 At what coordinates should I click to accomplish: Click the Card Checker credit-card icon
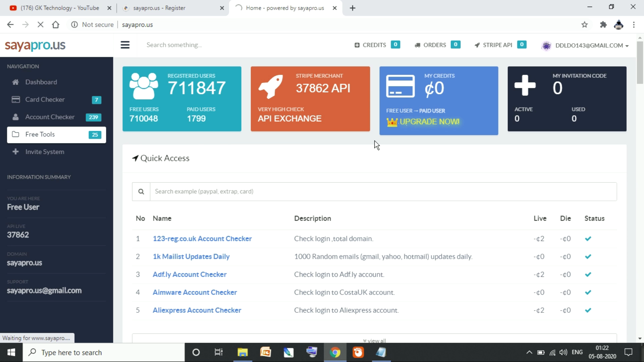[x=15, y=100]
